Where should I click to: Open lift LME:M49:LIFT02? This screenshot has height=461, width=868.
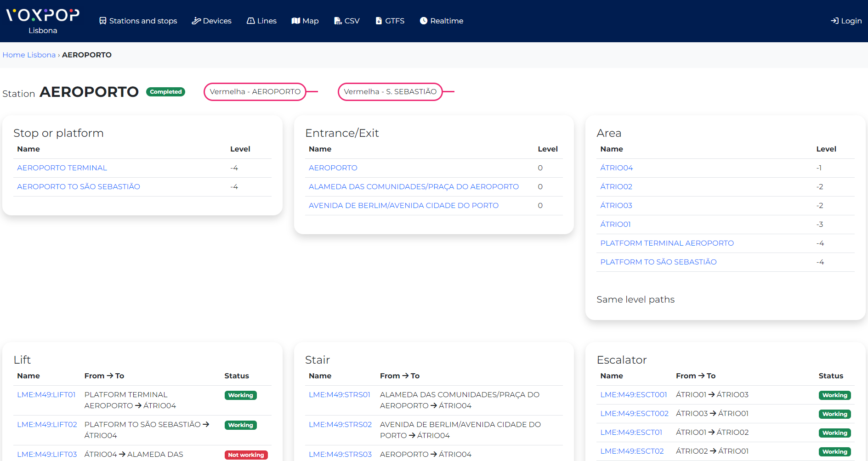pos(47,424)
